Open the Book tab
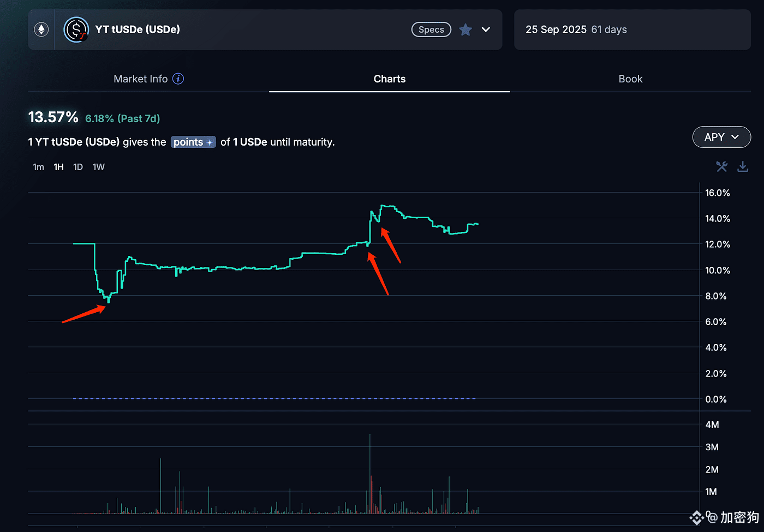Screen dimensions: 764x532 pos(630,79)
